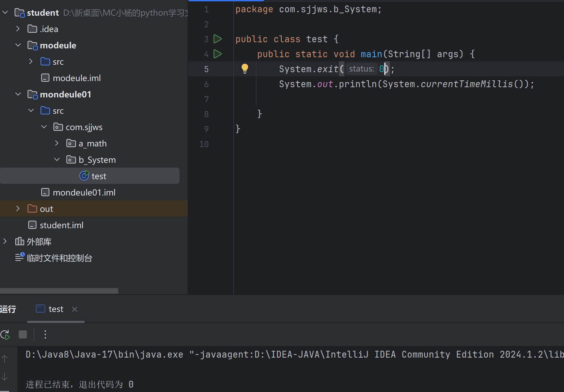Expand the out folder

18,209
